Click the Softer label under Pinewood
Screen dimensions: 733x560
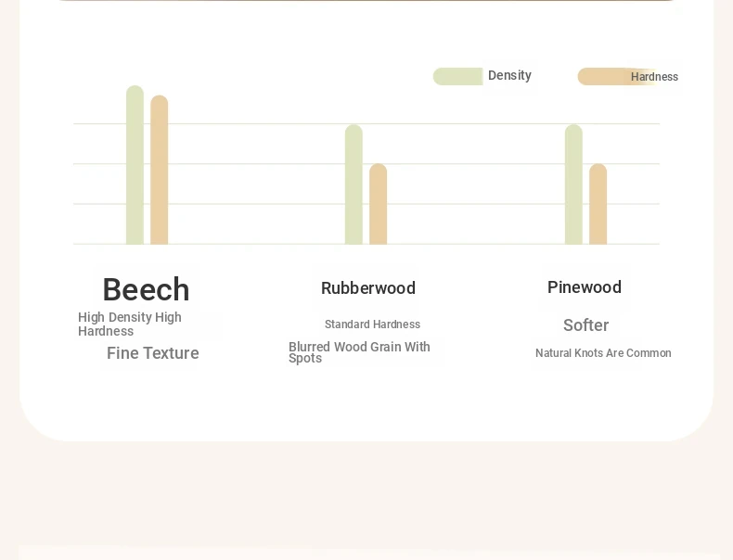click(x=585, y=325)
